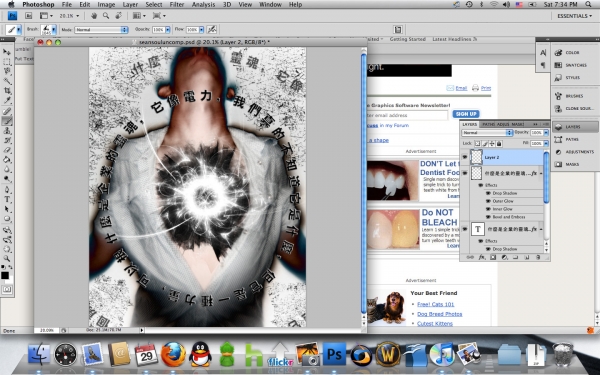Image resolution: width=600 pixels, height=375 pixels.
Task: Select the Rectangular Marquee tool
Action: point(7,61)
